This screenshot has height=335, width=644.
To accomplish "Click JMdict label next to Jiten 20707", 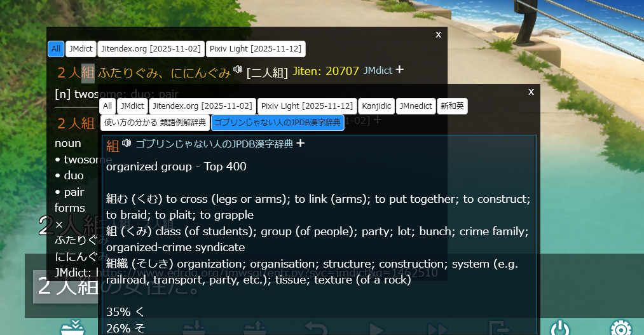I will 378,71.
